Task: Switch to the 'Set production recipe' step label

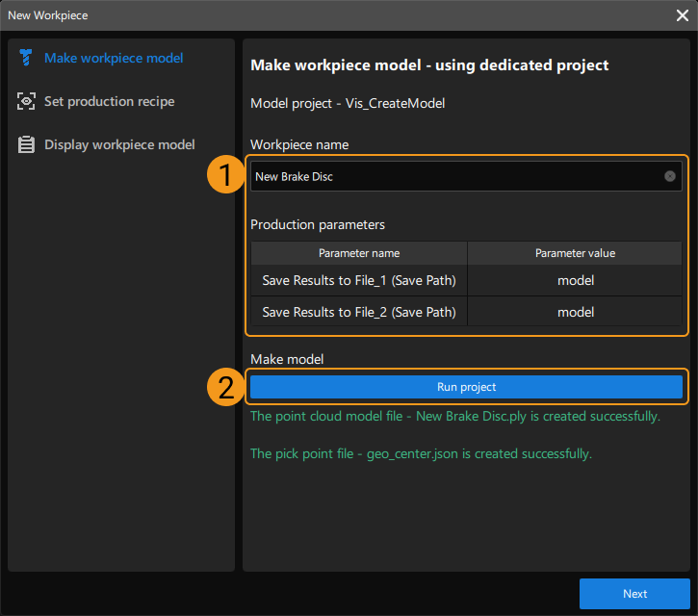Action: click(109, 101)
